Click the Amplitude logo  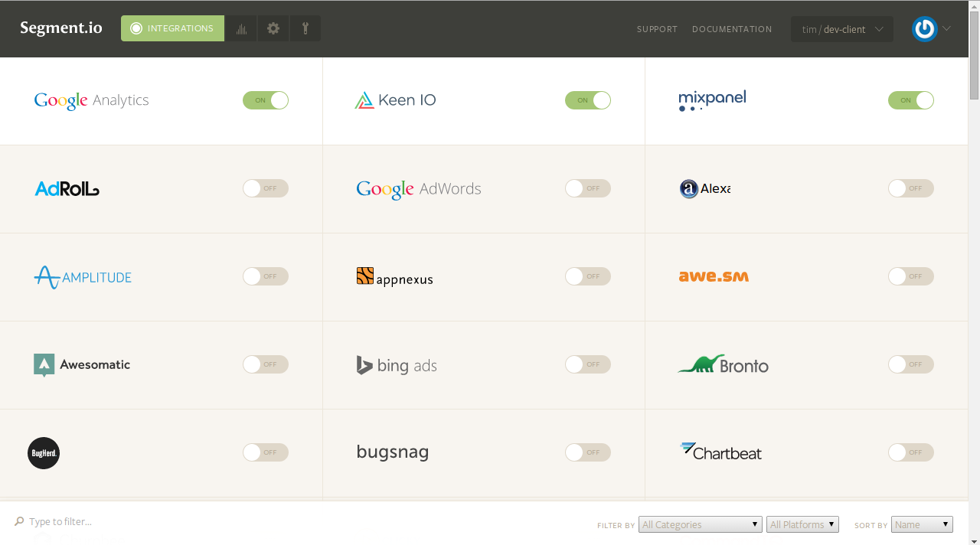point(83,277)
